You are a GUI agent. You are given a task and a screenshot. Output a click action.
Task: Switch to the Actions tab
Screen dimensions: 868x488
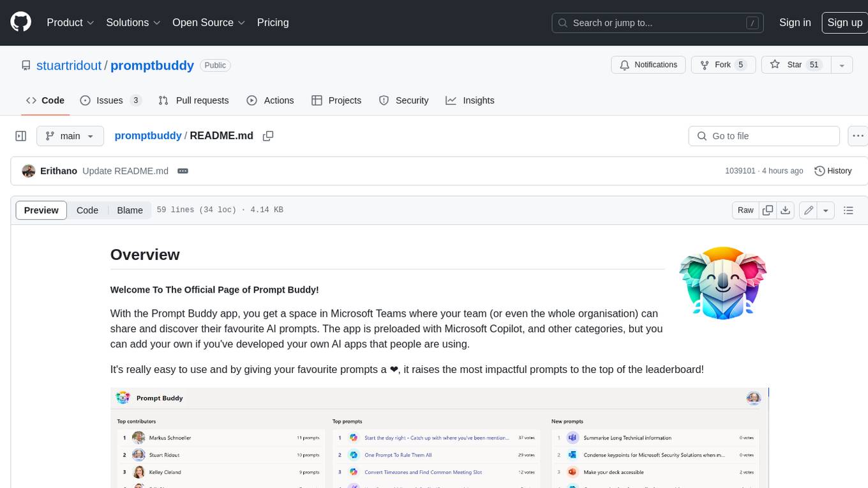pyautogui.click(x=270, y=100)
